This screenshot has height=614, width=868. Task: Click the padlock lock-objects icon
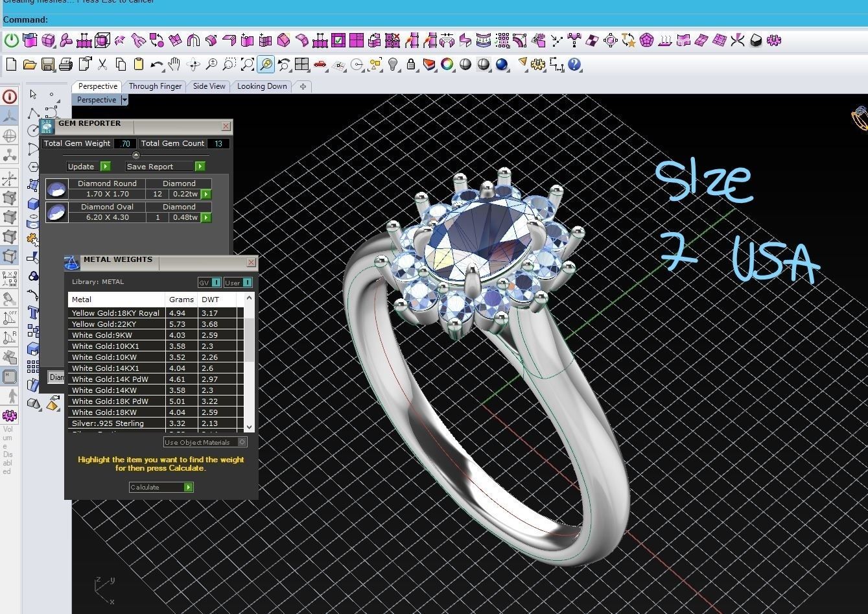pyautogui.click(x=411, y=64)
